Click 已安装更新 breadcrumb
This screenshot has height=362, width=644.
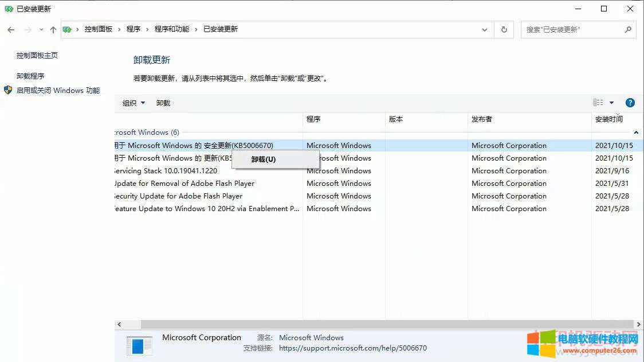pos(221,29)
